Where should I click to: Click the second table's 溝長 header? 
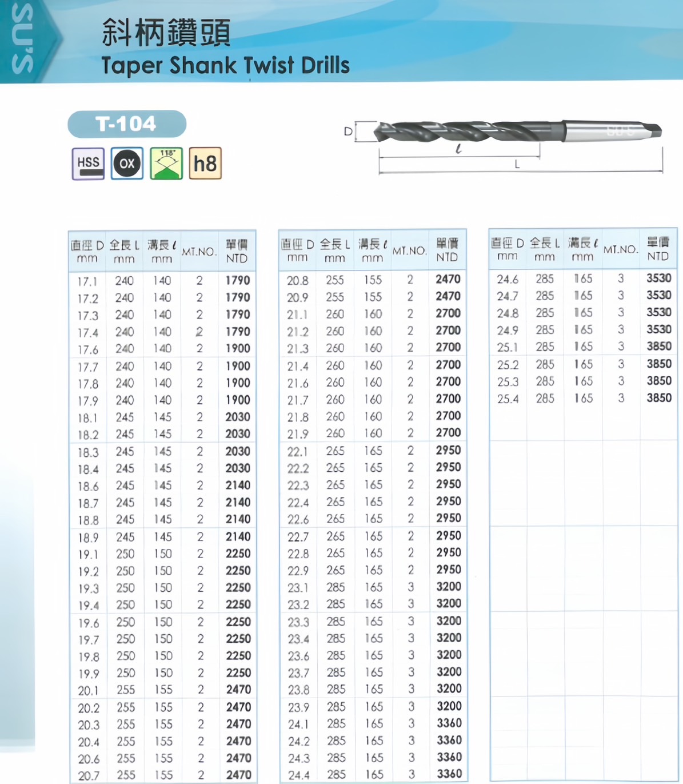pyautogui.click(x=373, y=250)
